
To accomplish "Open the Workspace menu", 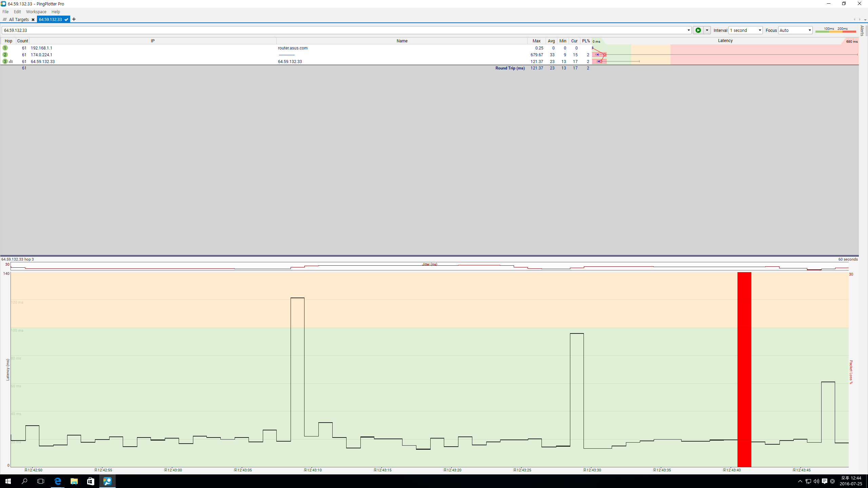I will point(36,12).
